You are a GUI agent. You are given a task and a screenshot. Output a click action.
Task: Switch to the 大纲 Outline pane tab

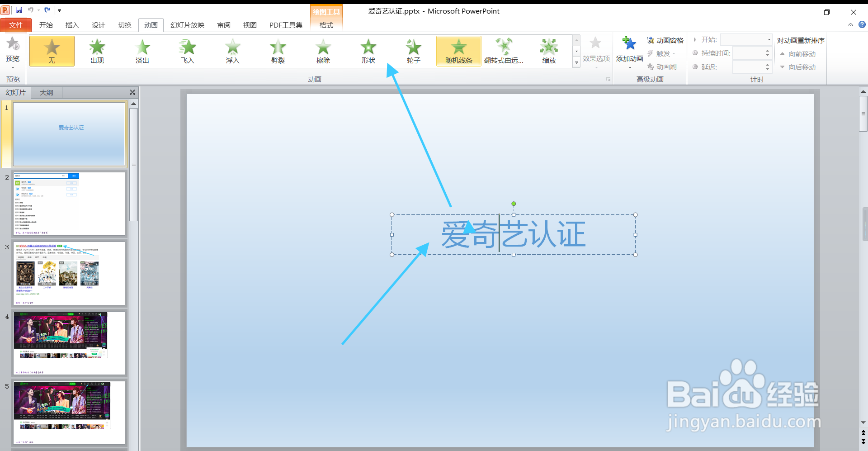(x=46, y=92)
